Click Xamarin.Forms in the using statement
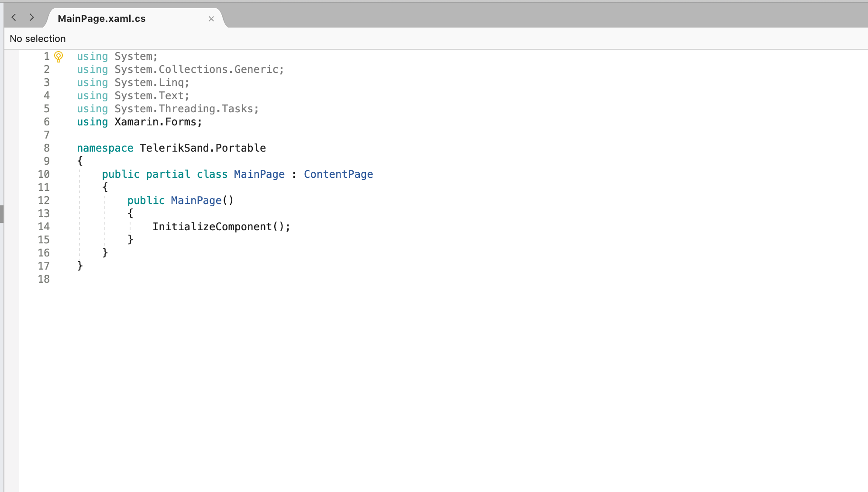 click(x=155, y=122)
